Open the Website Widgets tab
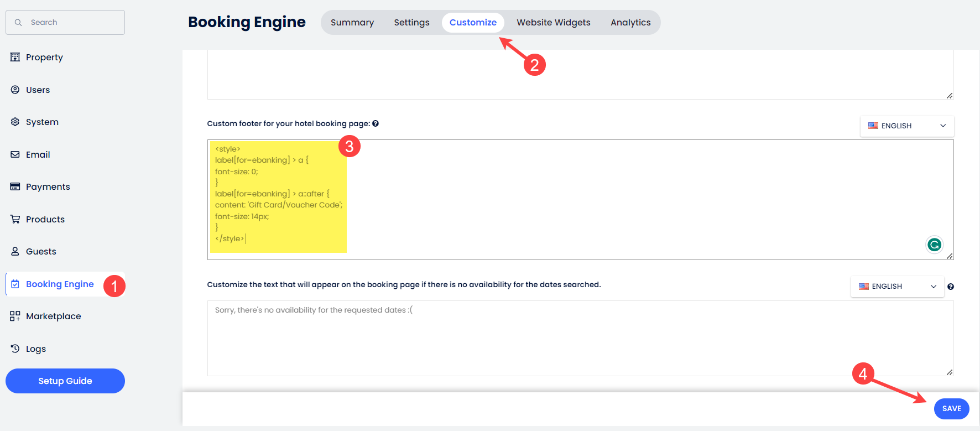Viewport: 980px width, 431px height. point(553,22)
